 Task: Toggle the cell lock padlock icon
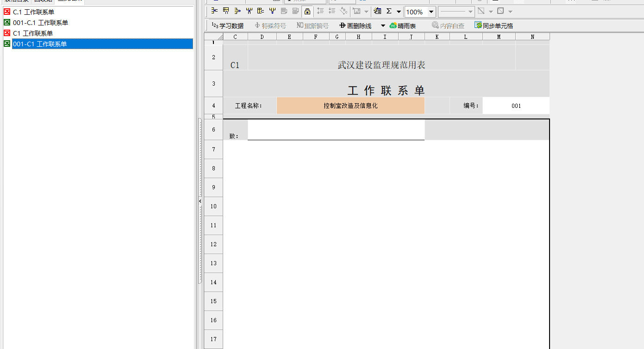(x=307, y=11)
